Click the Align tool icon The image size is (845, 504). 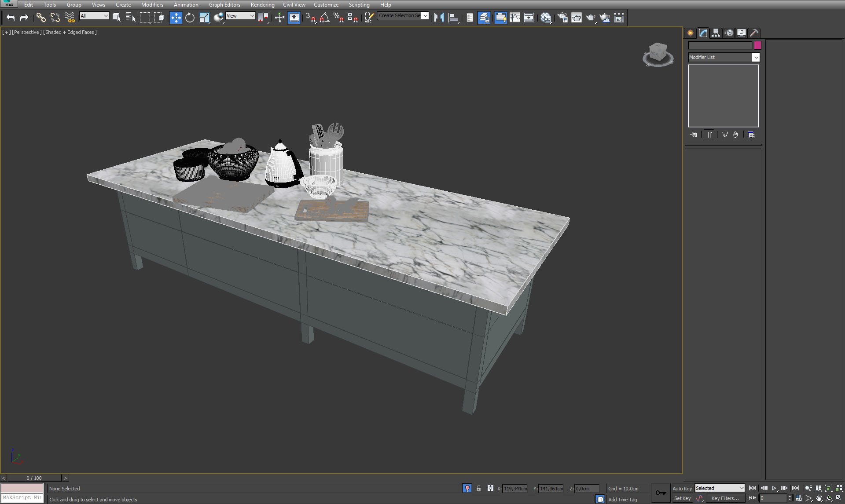coord(453,18)
